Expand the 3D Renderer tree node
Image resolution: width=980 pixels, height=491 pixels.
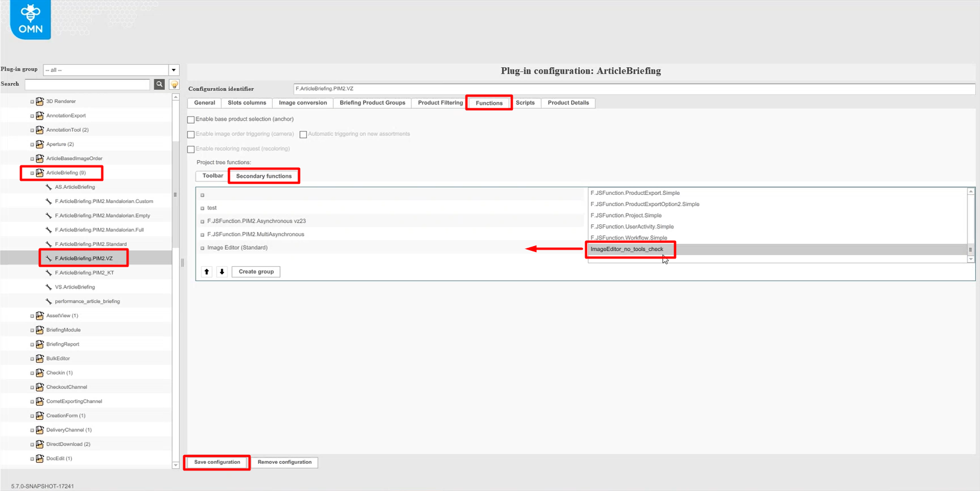tap(32, 102)
